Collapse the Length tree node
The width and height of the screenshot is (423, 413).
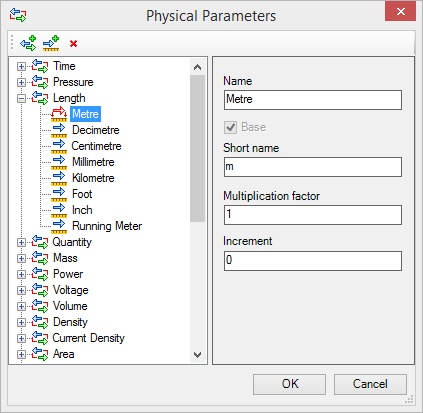point(21,98)
